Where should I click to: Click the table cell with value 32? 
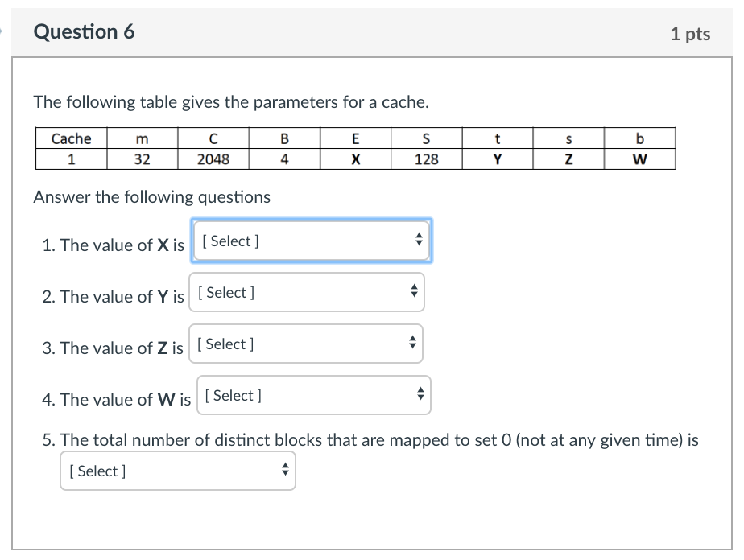click(142, 159)
